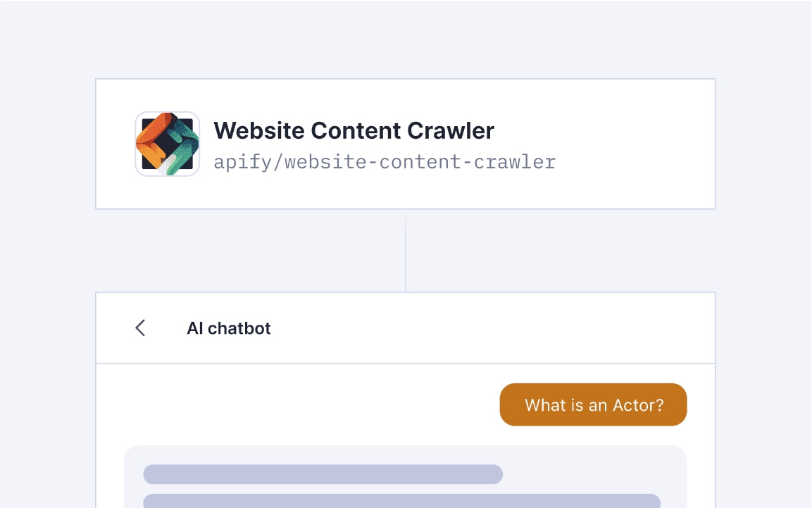Click the Website Content Crawler logo icon
Viewport: 812px width, 508px height.
click(x=167, y=143)
